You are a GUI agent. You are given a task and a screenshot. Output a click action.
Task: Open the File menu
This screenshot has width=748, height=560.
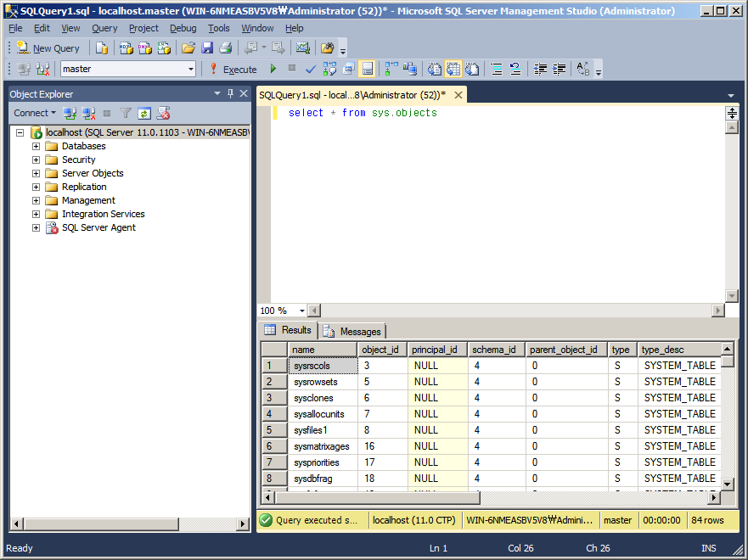pos(15,28)
